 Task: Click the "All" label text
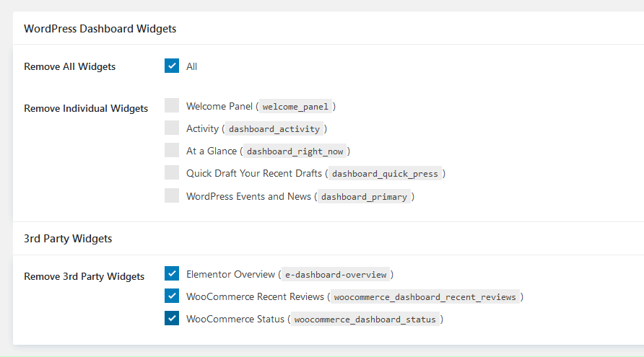tap(191, 66)
